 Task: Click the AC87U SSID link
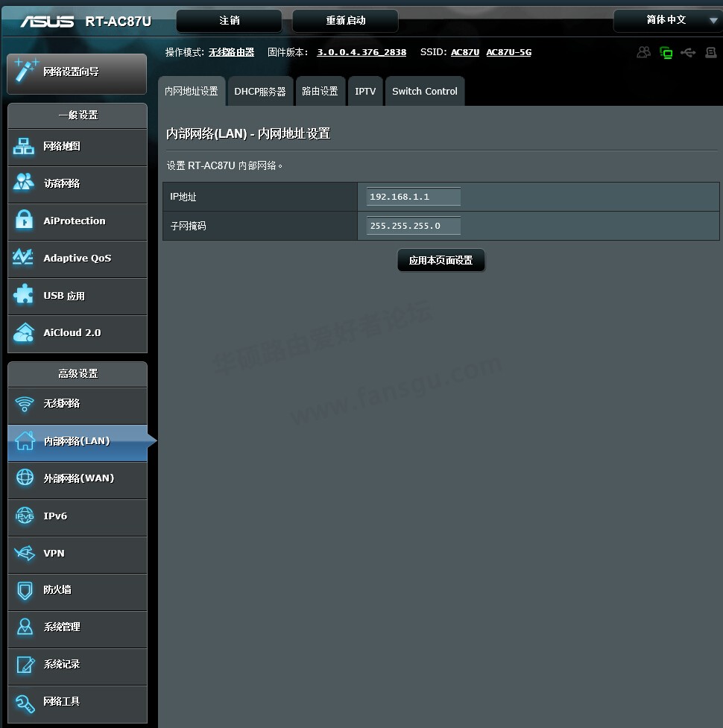point(465,52)
